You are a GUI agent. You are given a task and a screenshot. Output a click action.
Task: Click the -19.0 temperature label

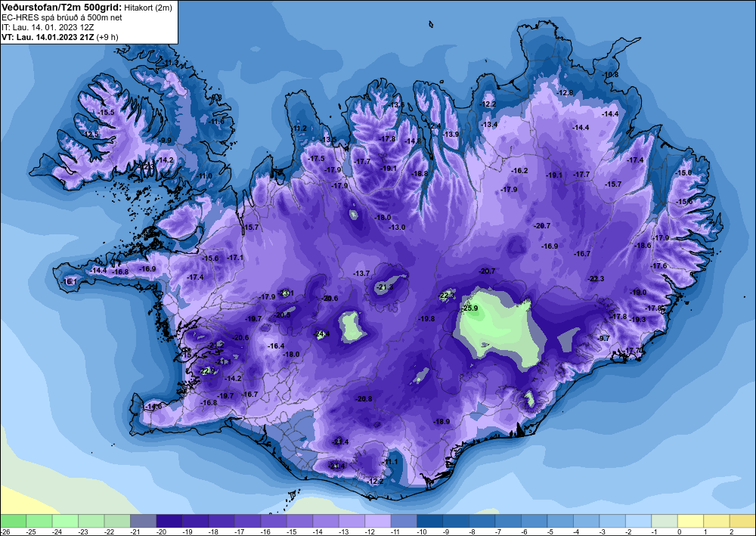pyautogui.click(x=638, y=292)
